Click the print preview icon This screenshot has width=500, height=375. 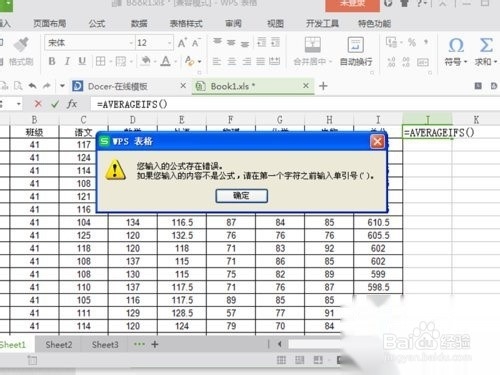pyautogui.click(x=18, y=86)
